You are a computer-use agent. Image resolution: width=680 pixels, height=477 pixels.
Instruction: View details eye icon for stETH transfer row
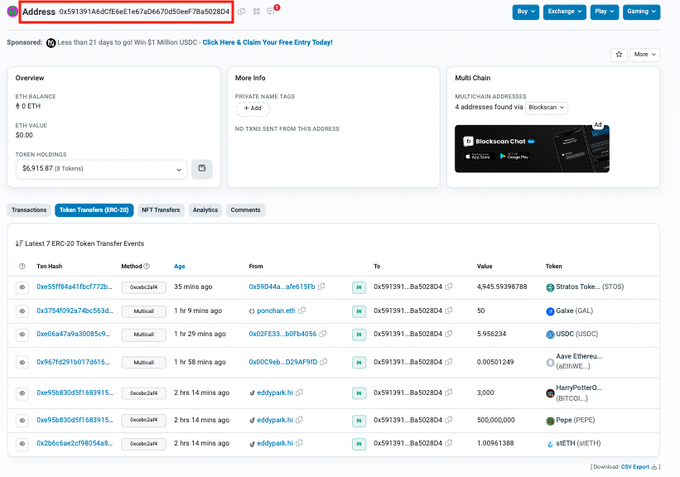click(x=22, y=444)
